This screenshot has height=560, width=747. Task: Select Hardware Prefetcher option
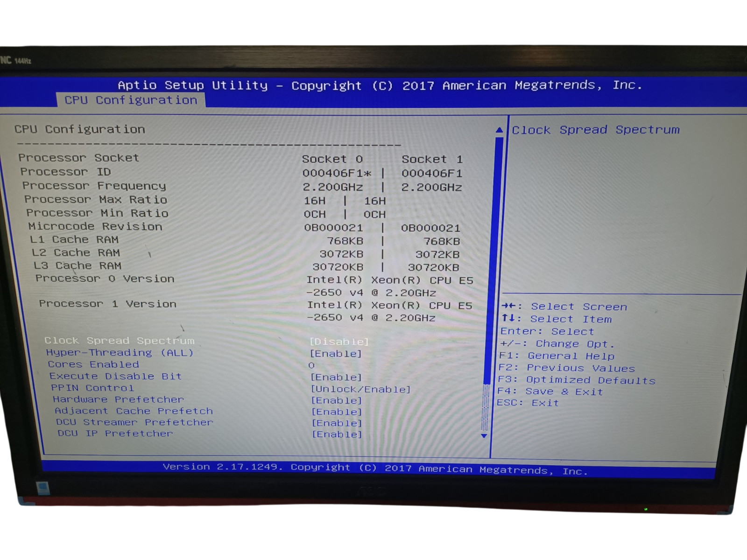(118, 399)
